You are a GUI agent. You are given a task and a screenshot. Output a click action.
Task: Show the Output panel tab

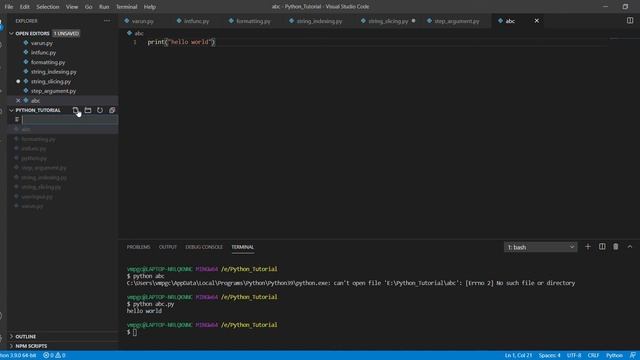click(x=168, y=247)
